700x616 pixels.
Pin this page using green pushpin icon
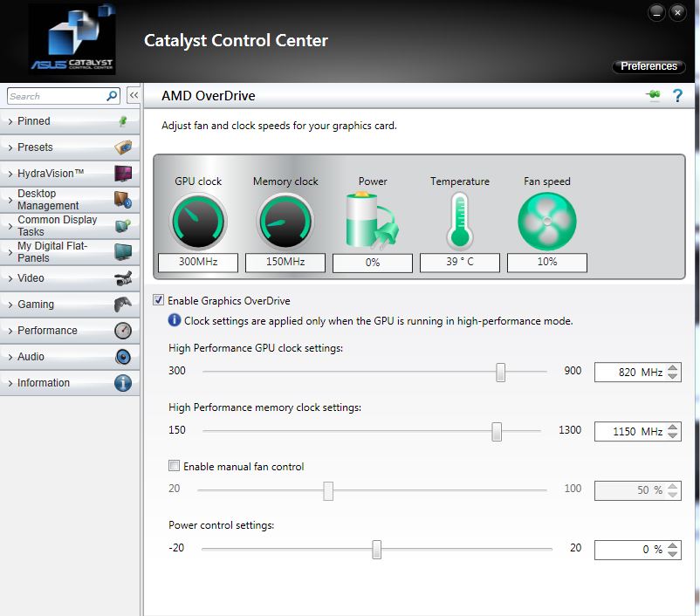[653, 95]
